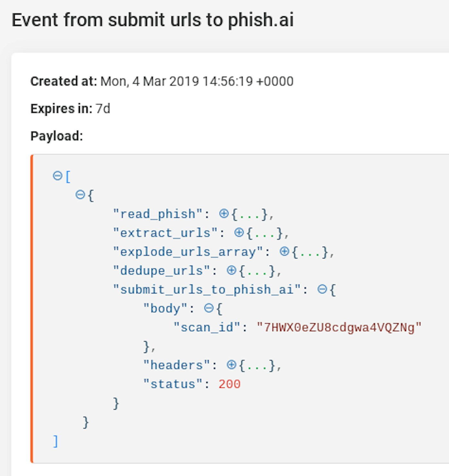Expand the dedupe_urls object
Screen dimensions: 449x476
pyautogui.click(x=231, y=270)
